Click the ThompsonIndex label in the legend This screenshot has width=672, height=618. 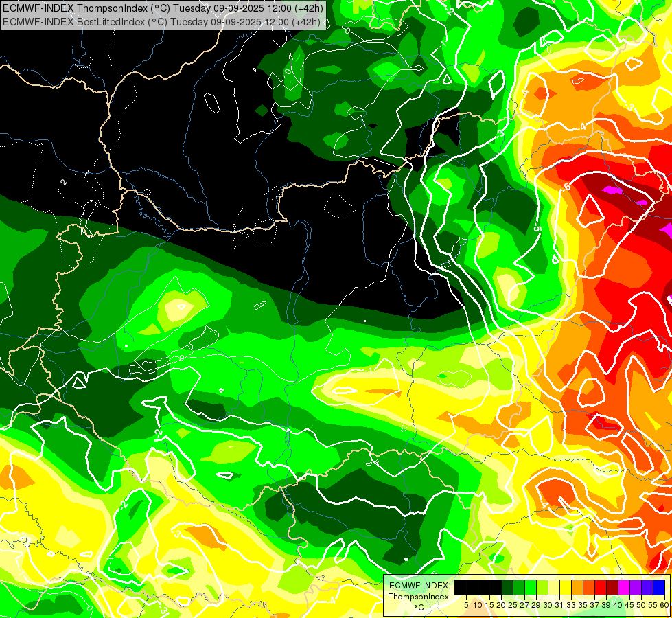coord(419,597)
